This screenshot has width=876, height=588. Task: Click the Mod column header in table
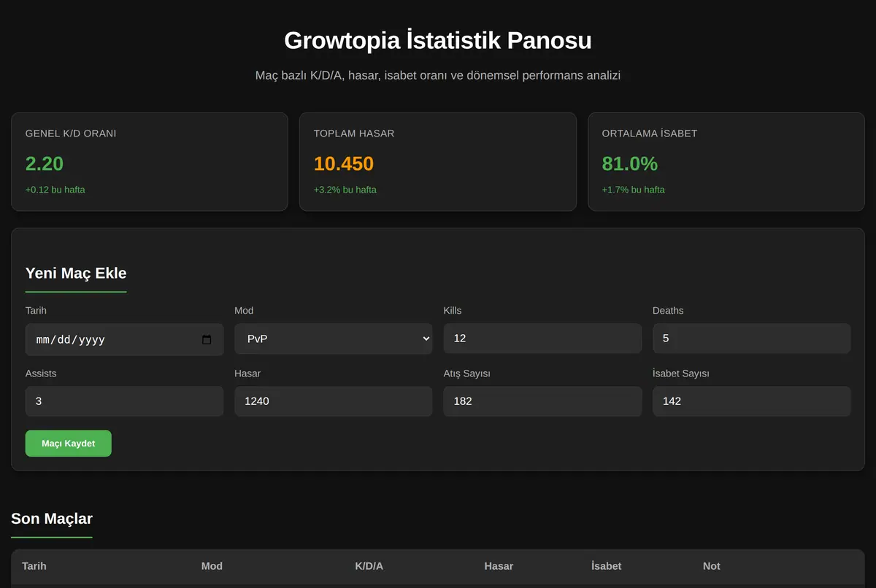212,566
